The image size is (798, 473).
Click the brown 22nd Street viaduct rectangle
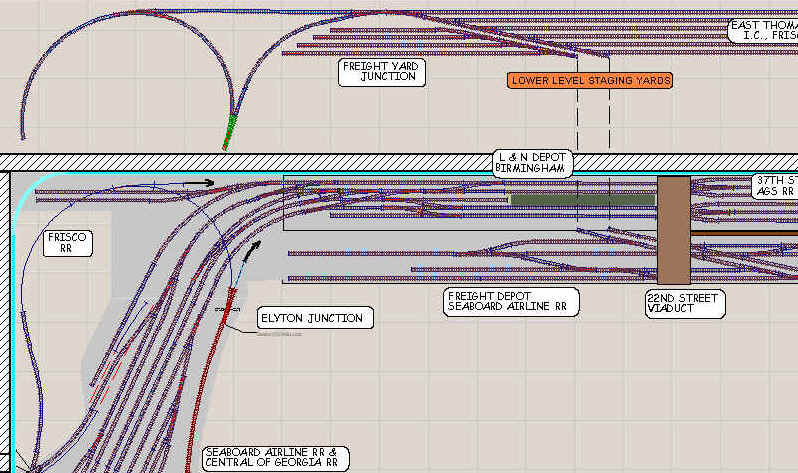(x=674, y=230)
